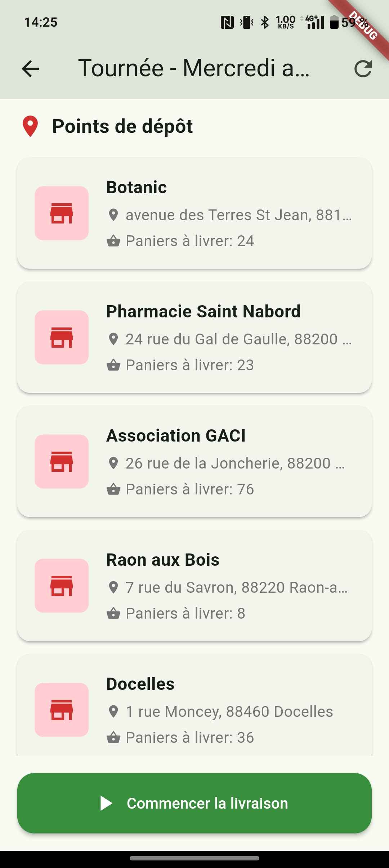Open the Botanic depot card title
Image resolution: width=389 pixels, height=868 pixels.
coord(137,187)
